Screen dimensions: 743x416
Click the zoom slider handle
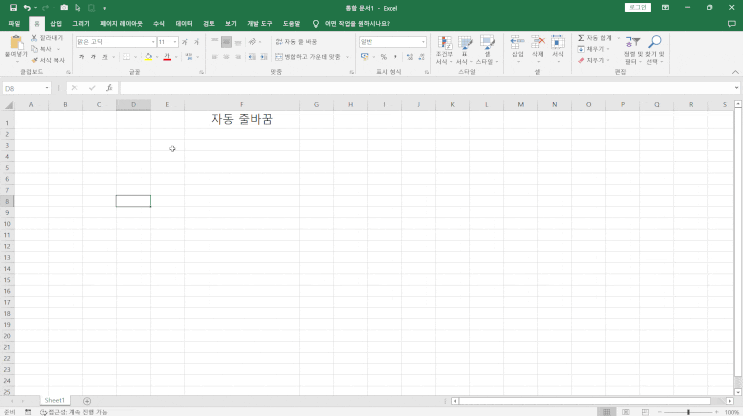[x=688, y=412]
